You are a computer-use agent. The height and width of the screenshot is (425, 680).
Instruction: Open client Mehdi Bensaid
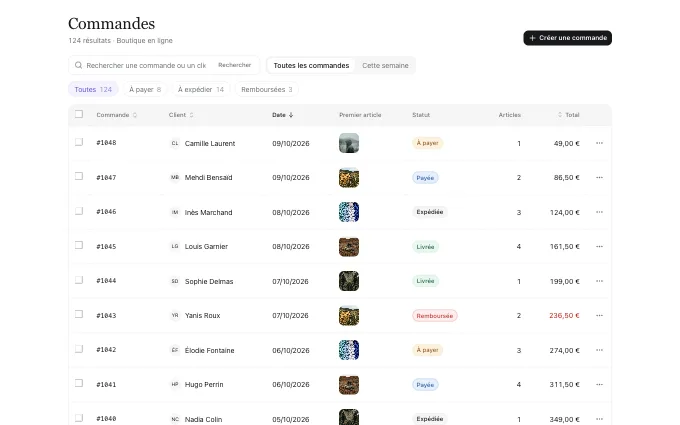[209, 177]
